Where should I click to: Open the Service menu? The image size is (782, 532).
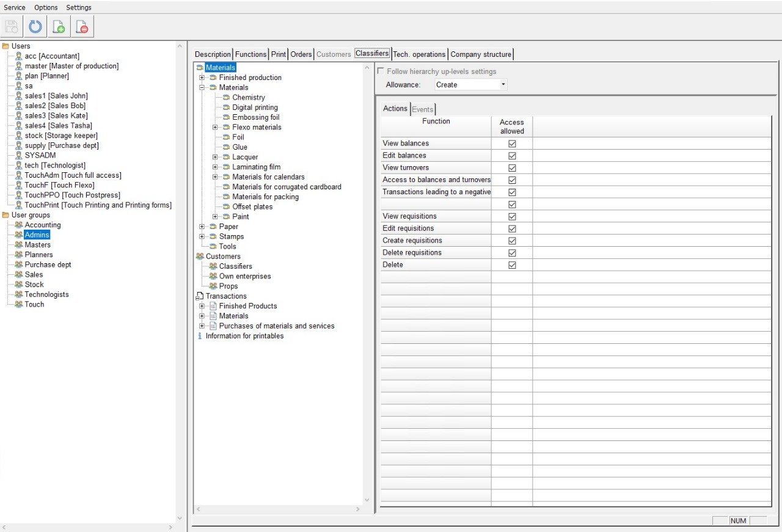pyautogui.click(x=15, y=7)
